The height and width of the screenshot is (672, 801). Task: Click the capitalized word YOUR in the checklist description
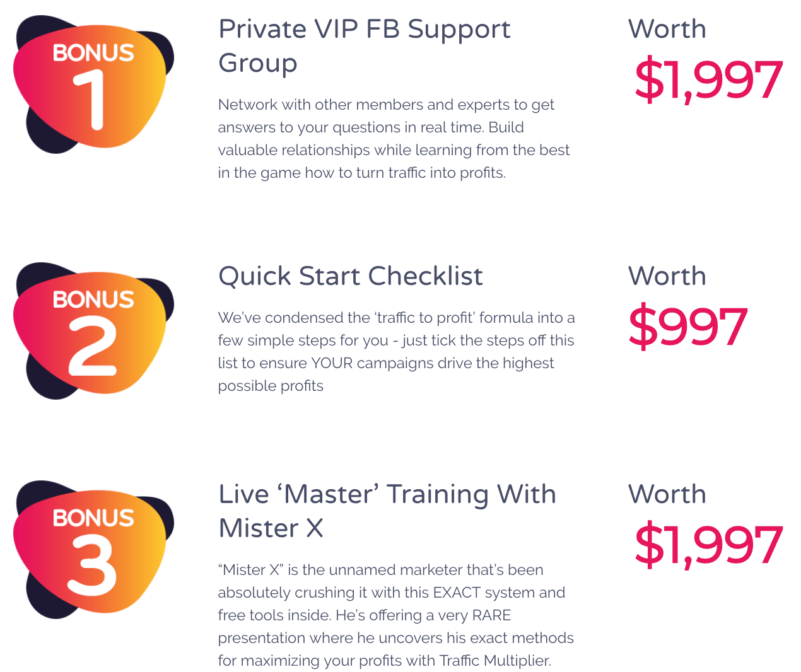tap(332, 364)
